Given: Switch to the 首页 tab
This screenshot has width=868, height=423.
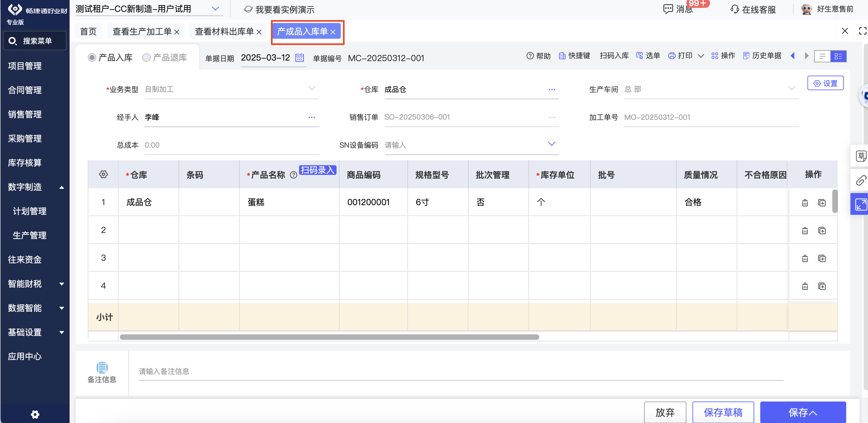Looking at the screenshot, I should 88,31.
